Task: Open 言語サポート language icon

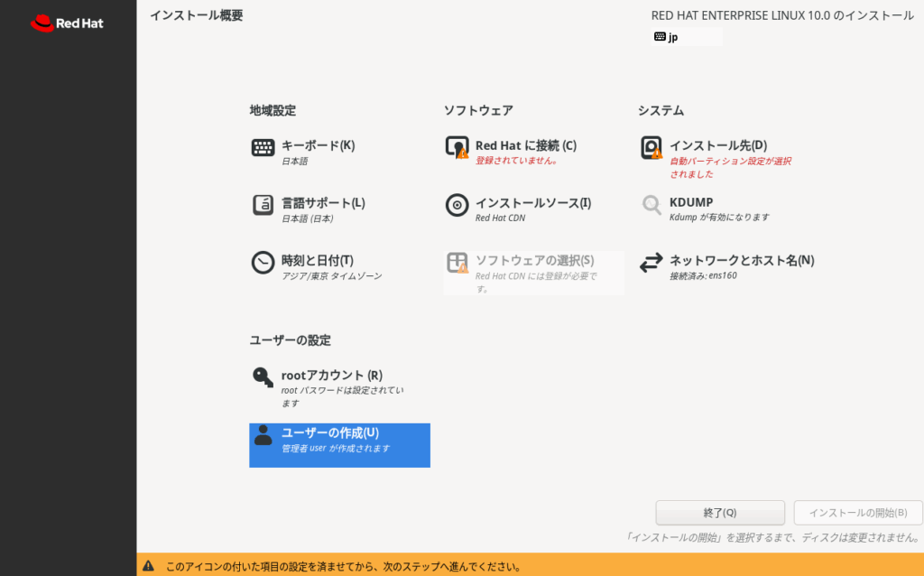Action: tap(263, 205)
